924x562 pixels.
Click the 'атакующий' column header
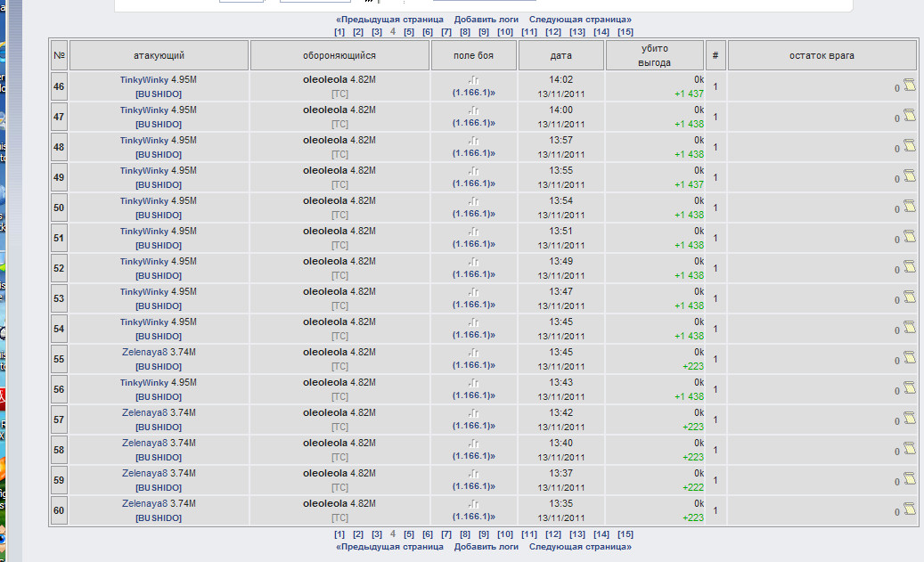(x=159, y=55)
